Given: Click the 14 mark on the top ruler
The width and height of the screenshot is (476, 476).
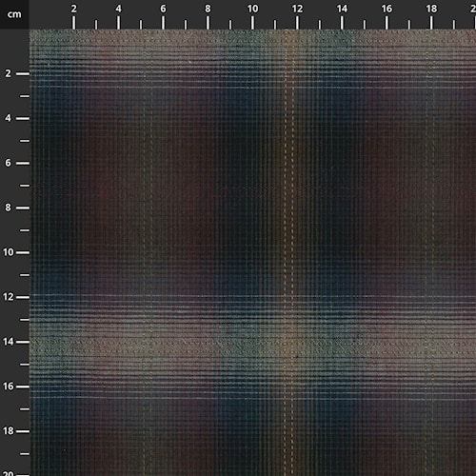Looking at the screenshot, I should [342, 9].
